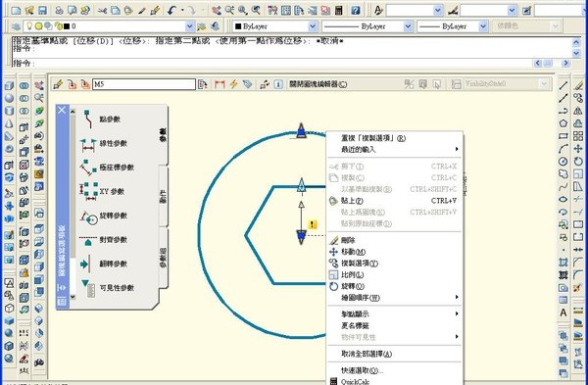Toggle the layer freeze sun icon

pyautogui.click(x=38, y=26)
